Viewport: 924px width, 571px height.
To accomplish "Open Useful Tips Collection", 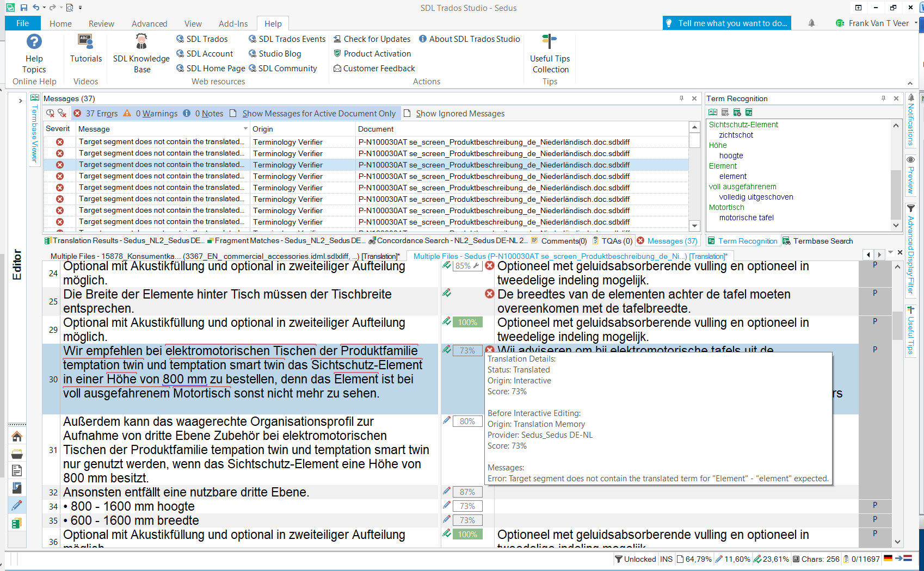I will pyautogui.click(x=550, y=53).
